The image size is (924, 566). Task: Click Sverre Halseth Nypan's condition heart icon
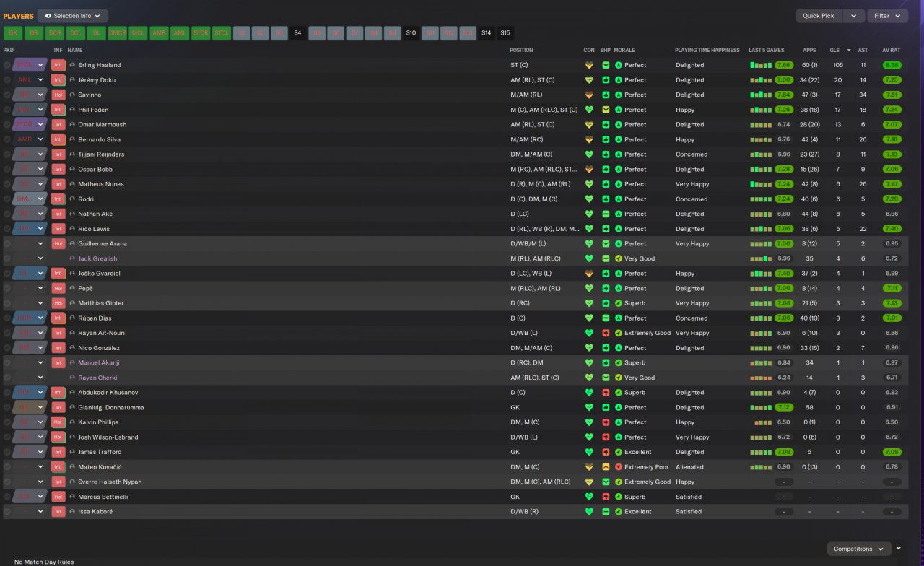(589, 482)
